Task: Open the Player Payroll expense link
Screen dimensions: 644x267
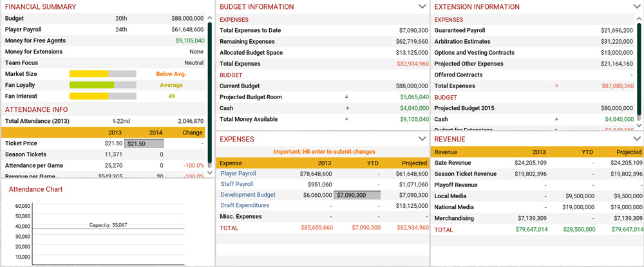Action: coord(238,174)
